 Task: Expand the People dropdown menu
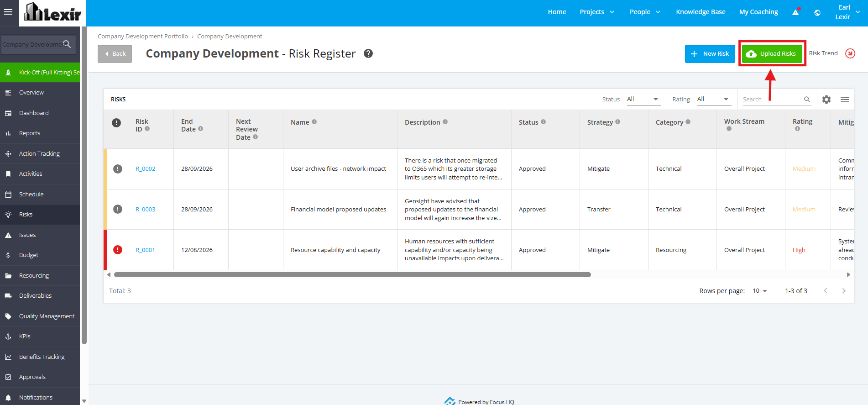645,12
